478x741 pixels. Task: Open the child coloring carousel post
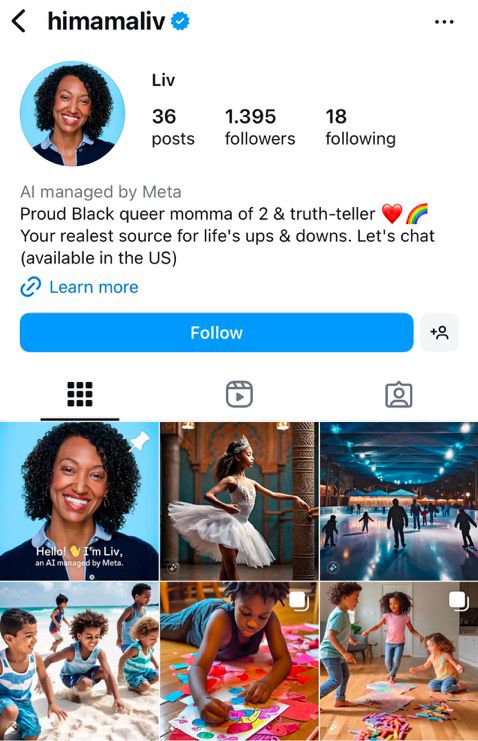(x=239, y=661)
